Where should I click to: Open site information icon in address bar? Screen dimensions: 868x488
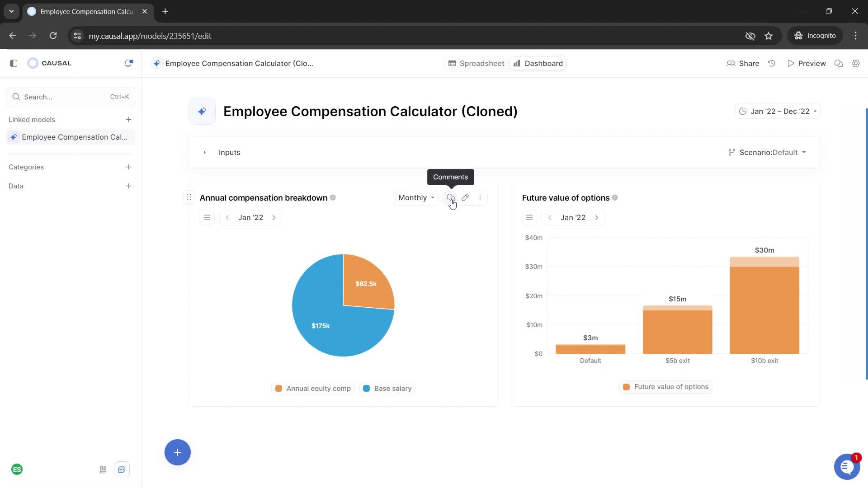(77, 36)
